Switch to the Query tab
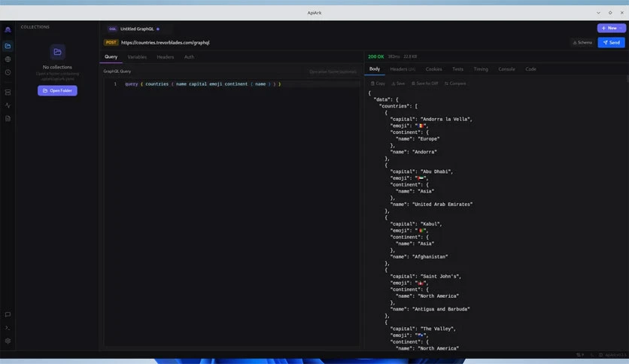 [x=111, y=57]
